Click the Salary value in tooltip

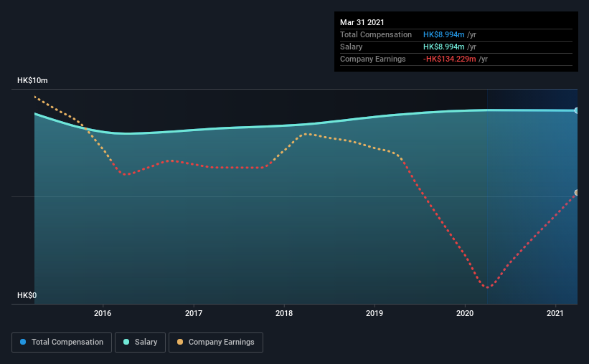pos(443,47)
